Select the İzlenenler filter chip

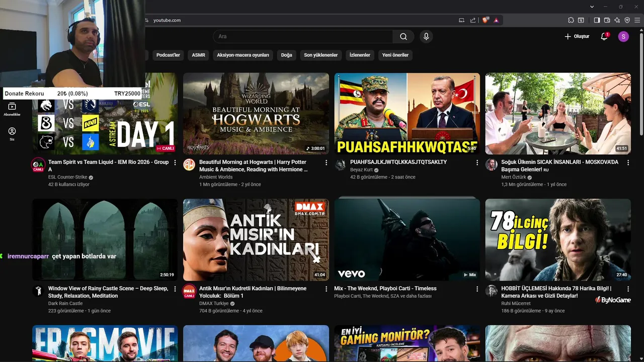pyautogui.click(x=360, y=55)
